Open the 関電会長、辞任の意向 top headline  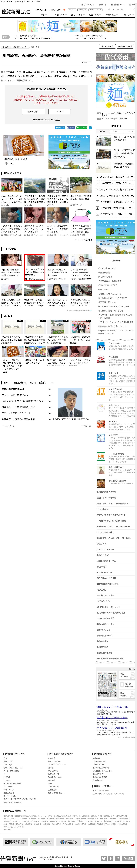pyautogui.click(x=30, y=383)
